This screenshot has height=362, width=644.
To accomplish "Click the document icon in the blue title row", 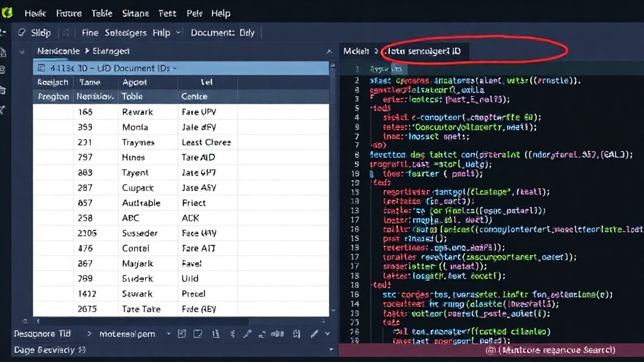I will (41, 68).
